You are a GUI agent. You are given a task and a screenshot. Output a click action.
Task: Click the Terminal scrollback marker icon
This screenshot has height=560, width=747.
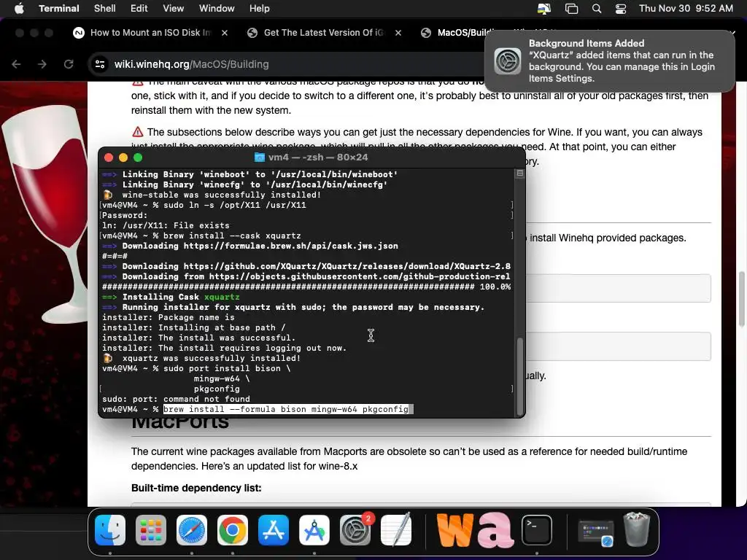pyautogui.click(x=519, y=174)
